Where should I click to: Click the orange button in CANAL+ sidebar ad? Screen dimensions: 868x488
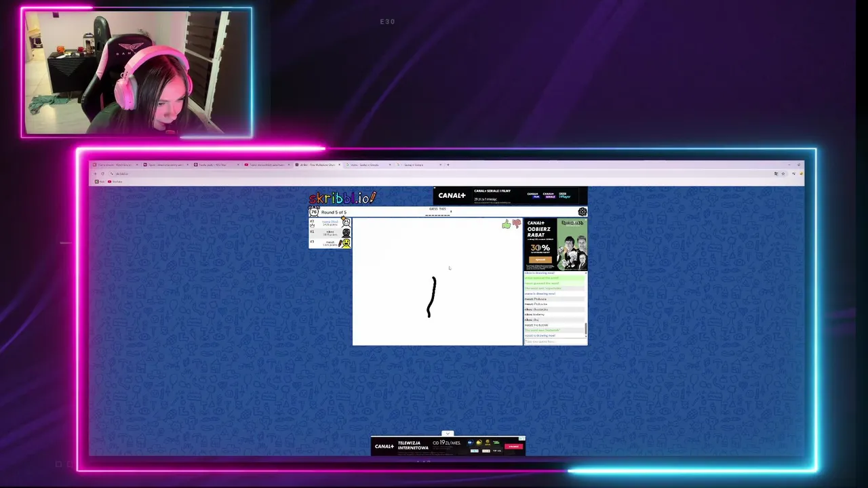[x=540, y=260]
